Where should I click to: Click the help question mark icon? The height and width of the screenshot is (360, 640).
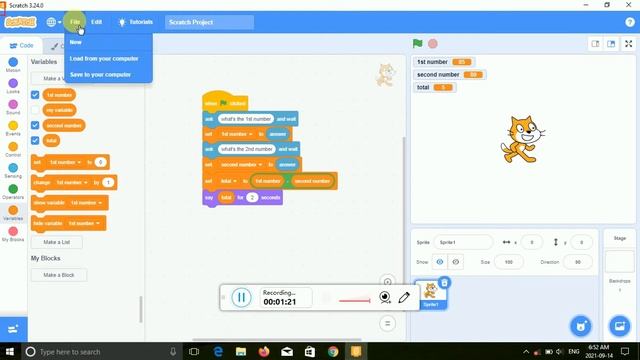pos(630,22)
